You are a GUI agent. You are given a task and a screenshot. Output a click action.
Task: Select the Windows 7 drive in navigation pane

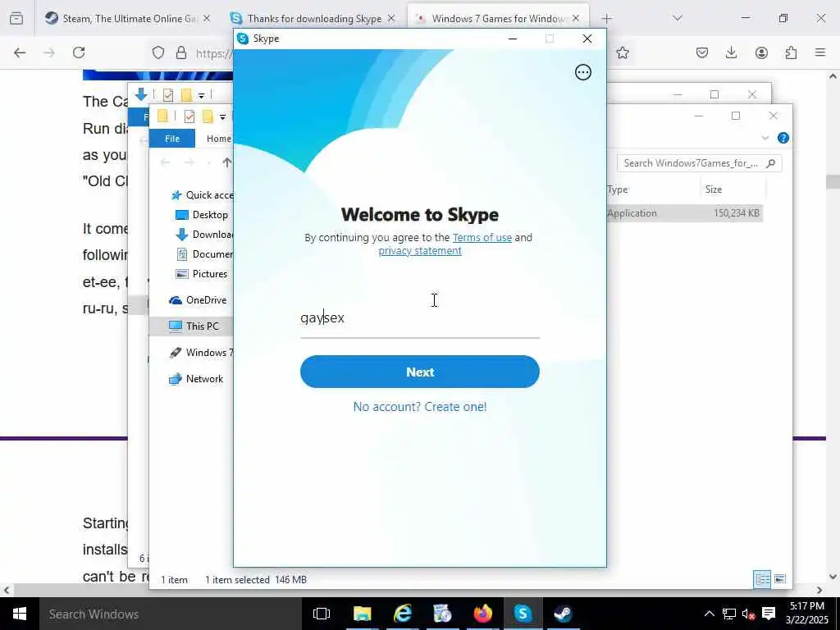[201, 353]
